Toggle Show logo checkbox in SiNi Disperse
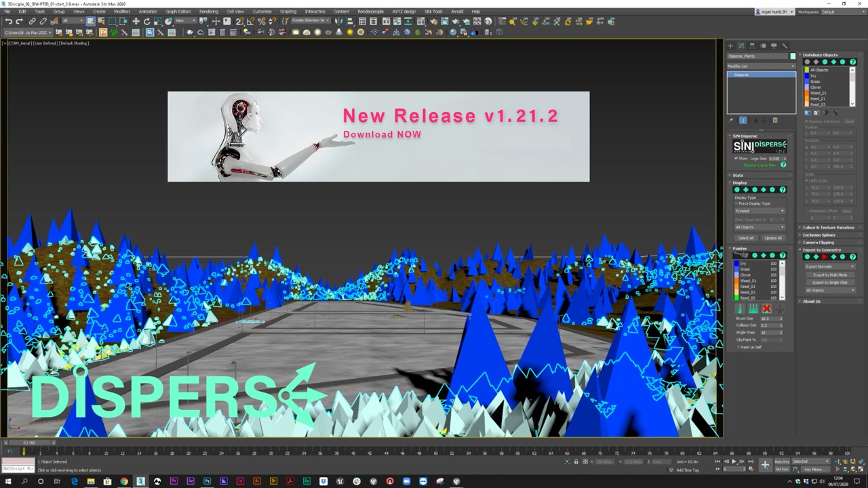 736,159
